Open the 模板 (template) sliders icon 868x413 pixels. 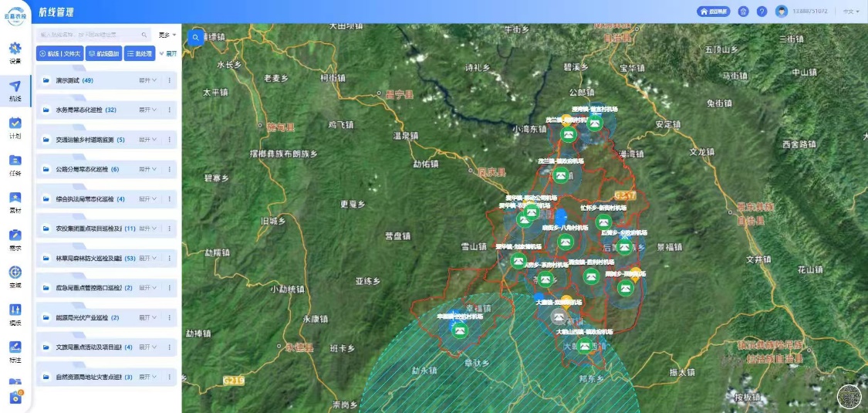[x=15, y=313]
